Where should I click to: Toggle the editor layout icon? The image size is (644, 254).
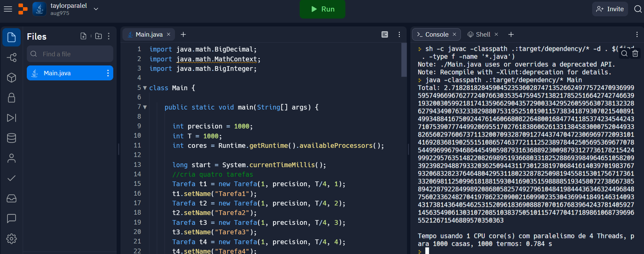point(385,34)
